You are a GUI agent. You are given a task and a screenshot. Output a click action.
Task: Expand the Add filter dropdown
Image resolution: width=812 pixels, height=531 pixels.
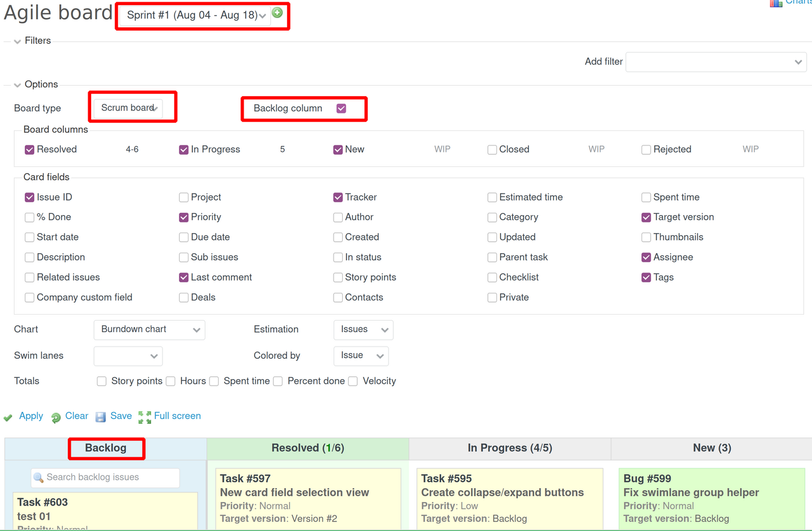click(716, 62)
